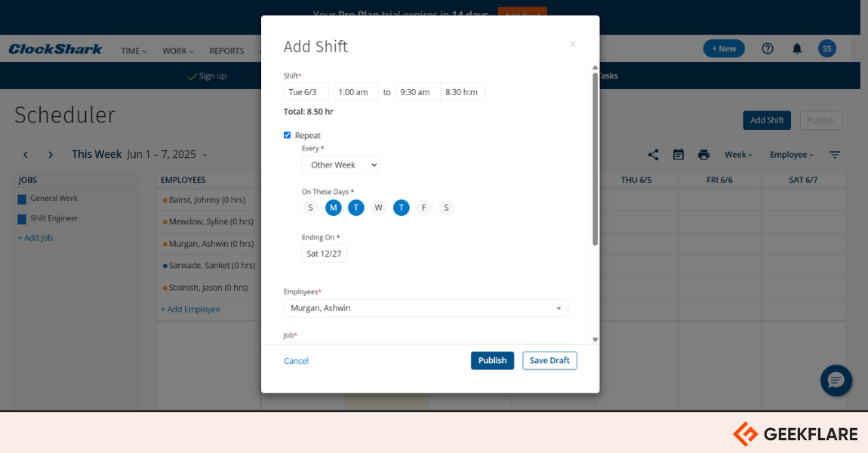868x453 pixels.
Task: Click the help question mark icon
Action: pos(768,48)
